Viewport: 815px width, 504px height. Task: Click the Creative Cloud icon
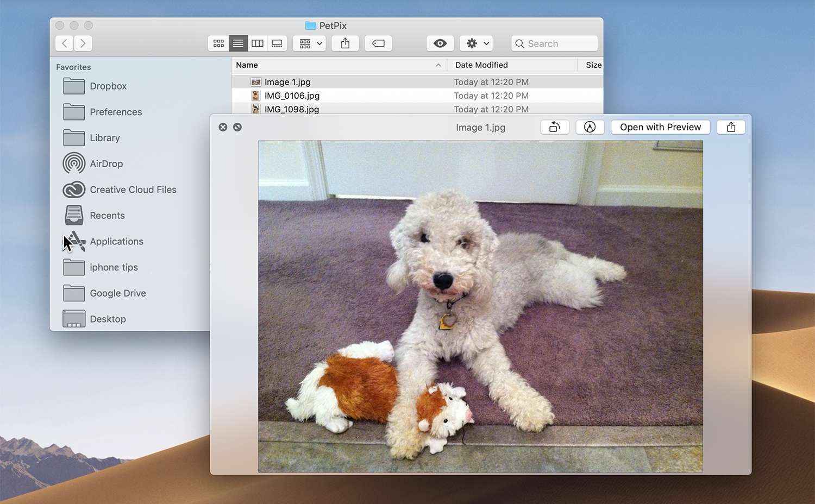(x=74, y=190)
